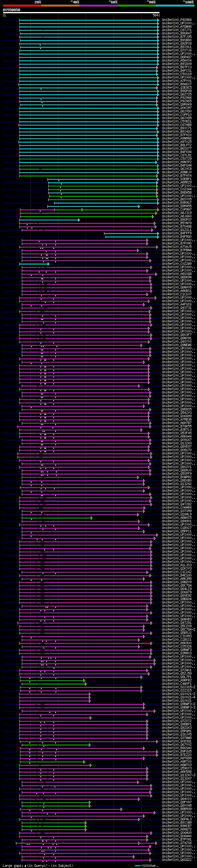Click the orange ~40% identity legend segment
Viewport: 197px width, 868px height.
60,6
